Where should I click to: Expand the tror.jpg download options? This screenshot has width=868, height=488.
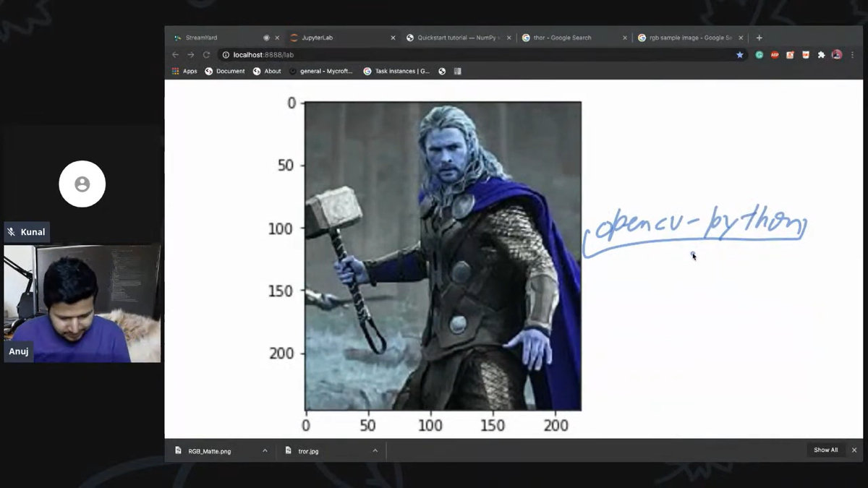tap(375, 450)
